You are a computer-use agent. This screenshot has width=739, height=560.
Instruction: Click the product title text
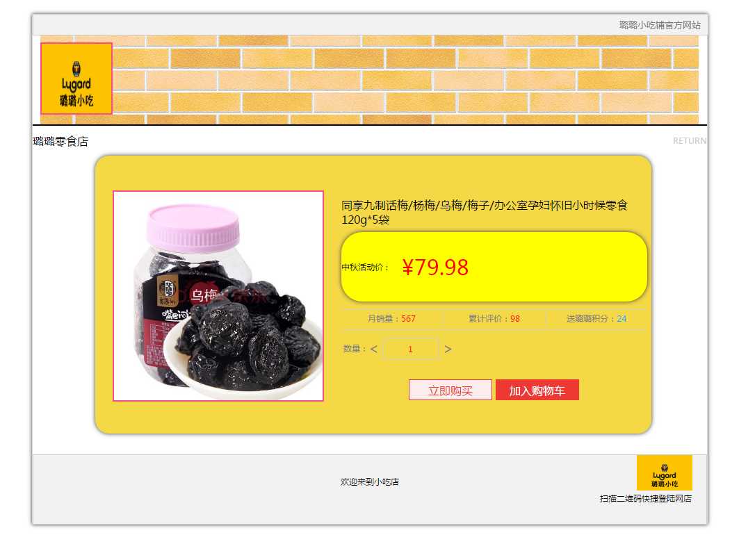(485, 213)
